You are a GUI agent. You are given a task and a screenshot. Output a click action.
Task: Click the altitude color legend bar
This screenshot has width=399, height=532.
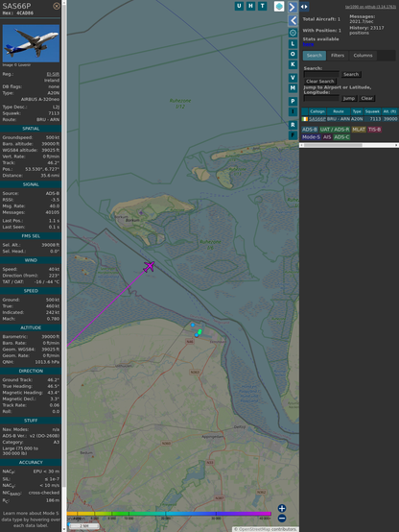point(169,514)
